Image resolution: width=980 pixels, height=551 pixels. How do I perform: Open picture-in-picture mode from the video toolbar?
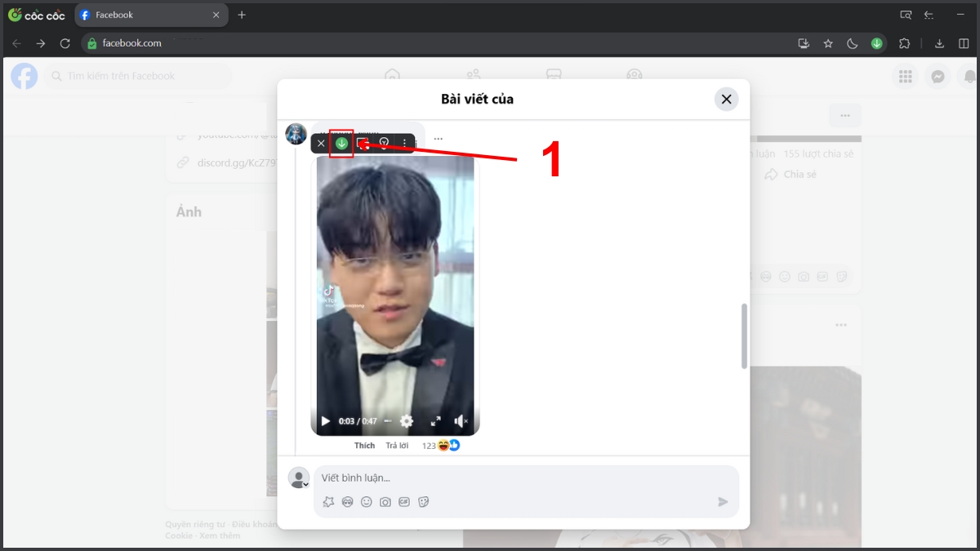pyautogui.click(x=363, y=143)
